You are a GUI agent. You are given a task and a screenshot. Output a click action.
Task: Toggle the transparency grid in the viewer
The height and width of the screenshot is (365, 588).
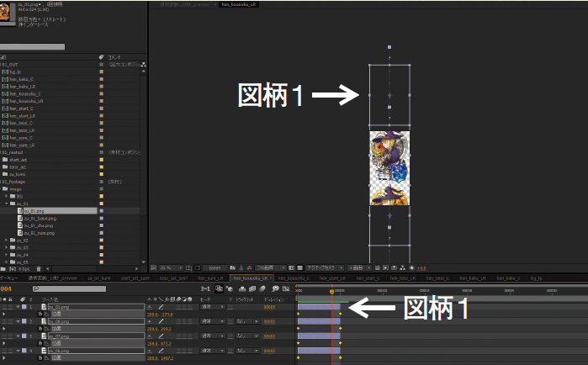(x=299, y=268)
